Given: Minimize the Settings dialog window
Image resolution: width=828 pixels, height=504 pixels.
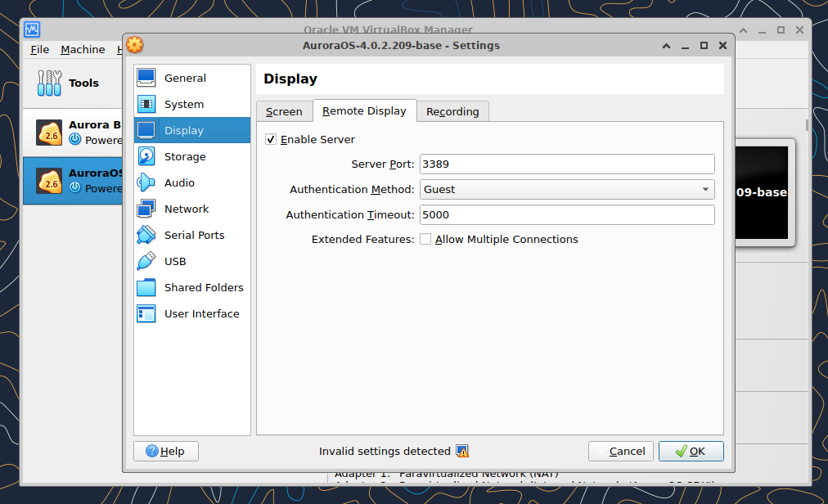Looking at the screenshot, I should pyautogui.click(x=685, y=47).
